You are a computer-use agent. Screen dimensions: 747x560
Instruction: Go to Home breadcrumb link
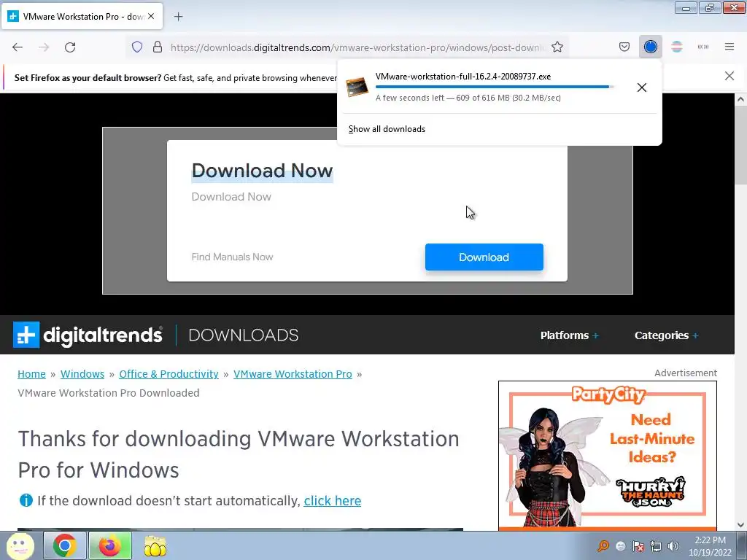[x=31, y=374]
